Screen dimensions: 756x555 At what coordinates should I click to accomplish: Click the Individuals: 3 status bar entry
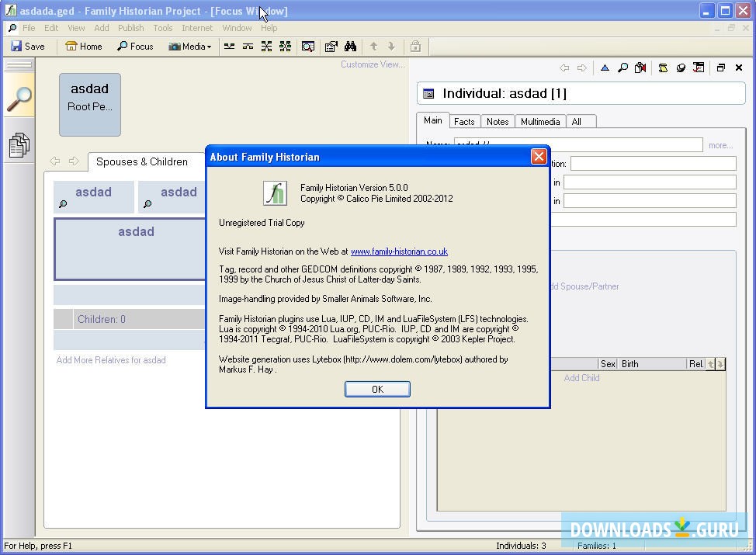click(x=521, y=546)
